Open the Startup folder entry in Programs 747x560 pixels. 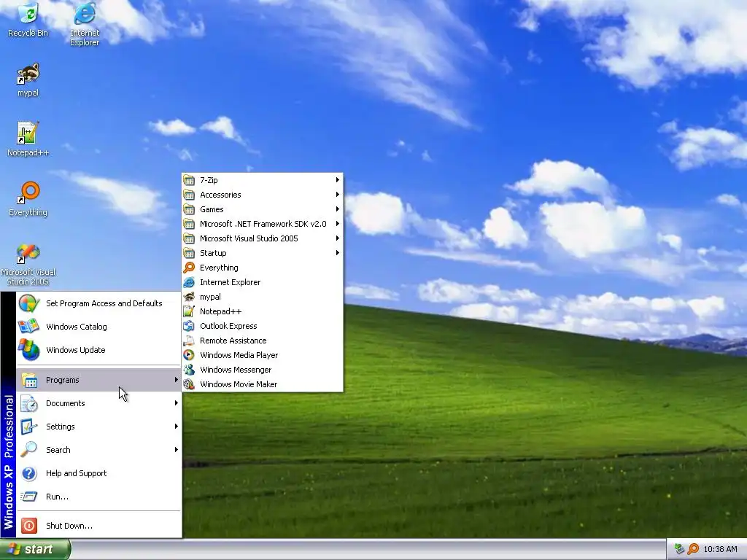[x=263, y=253]
